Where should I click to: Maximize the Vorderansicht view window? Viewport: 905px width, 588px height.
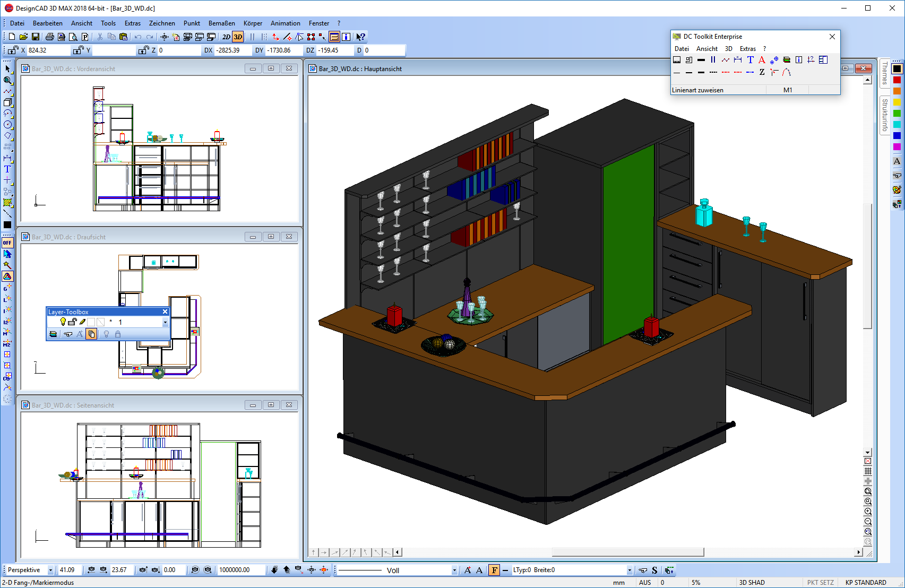click(x=271, y=68)
